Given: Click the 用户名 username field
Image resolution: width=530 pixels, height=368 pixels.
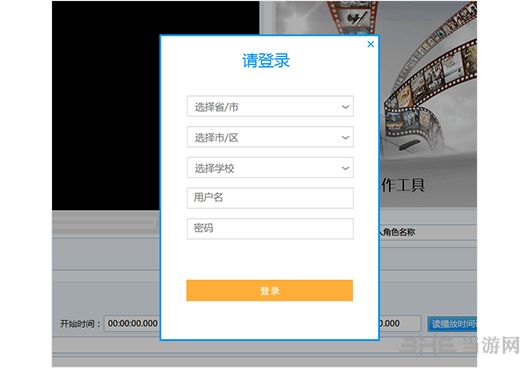Looking at the screenshot, I should 270,198.
